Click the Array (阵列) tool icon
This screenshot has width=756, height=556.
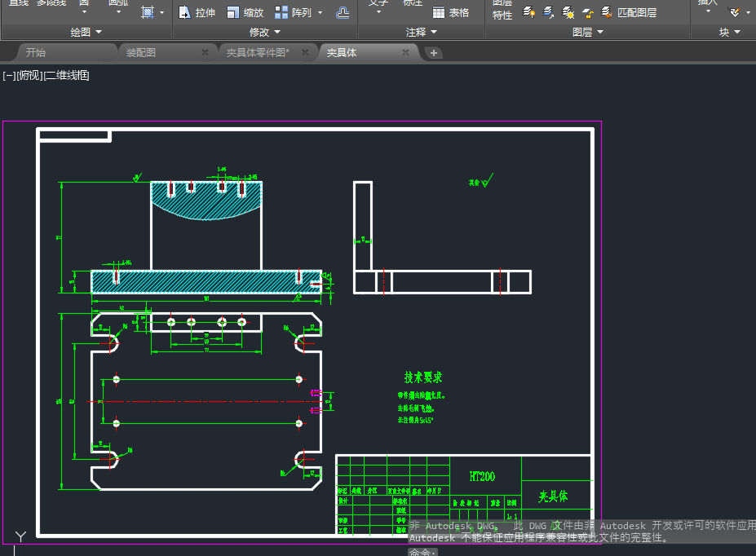point(281,12)
